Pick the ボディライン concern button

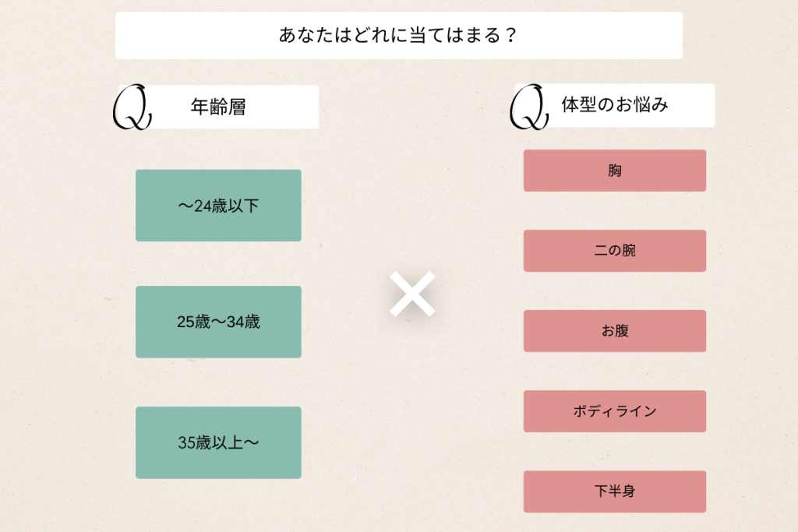click(x=614, y=411)
